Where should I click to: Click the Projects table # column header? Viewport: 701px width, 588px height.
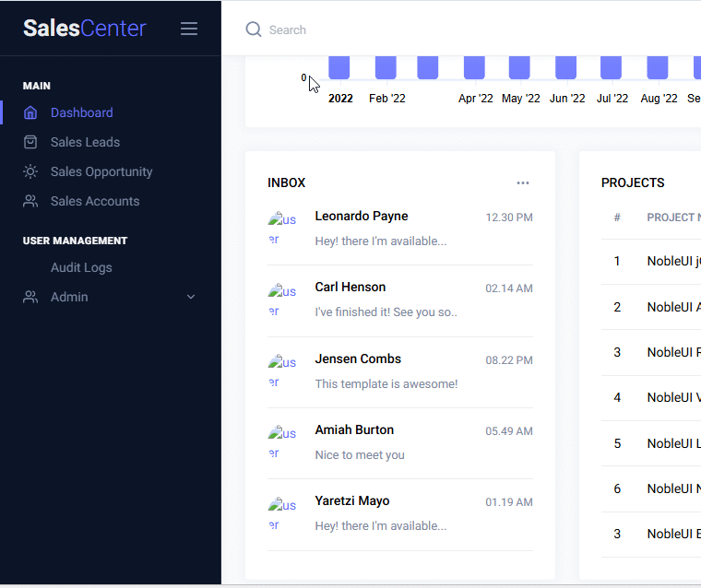click(x=617, y=218)
